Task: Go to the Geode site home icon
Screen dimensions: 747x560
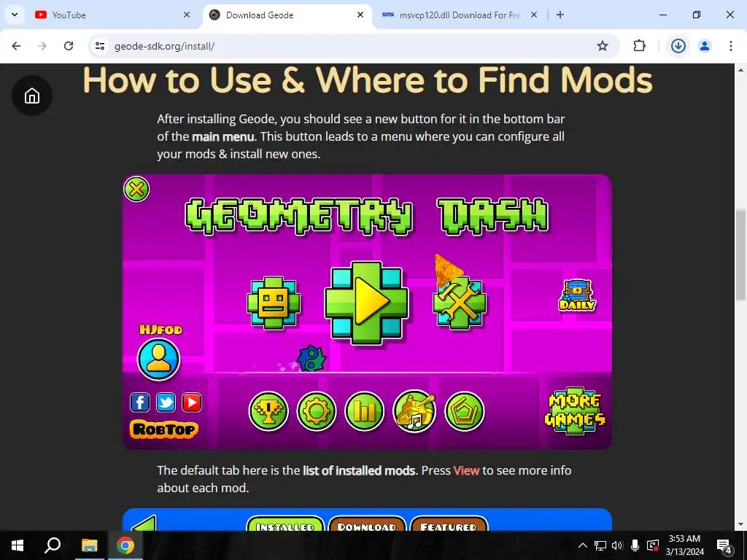Action: tap(32, 96)
